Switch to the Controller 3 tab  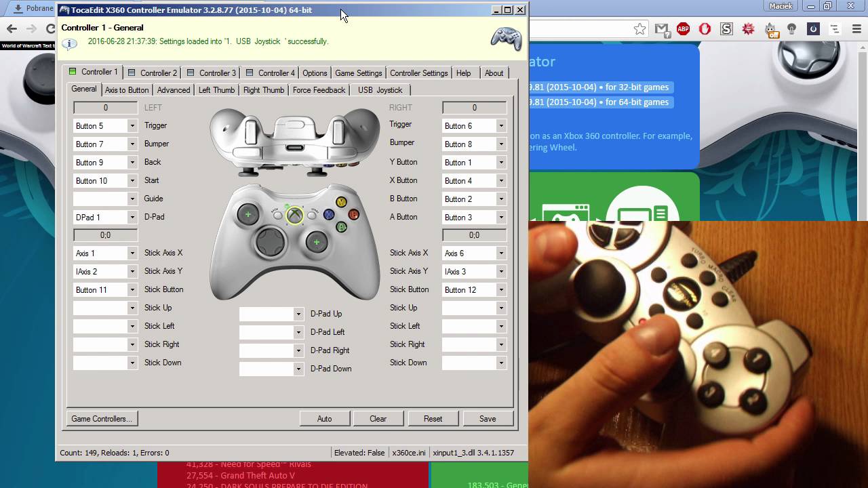coord(212,73)
